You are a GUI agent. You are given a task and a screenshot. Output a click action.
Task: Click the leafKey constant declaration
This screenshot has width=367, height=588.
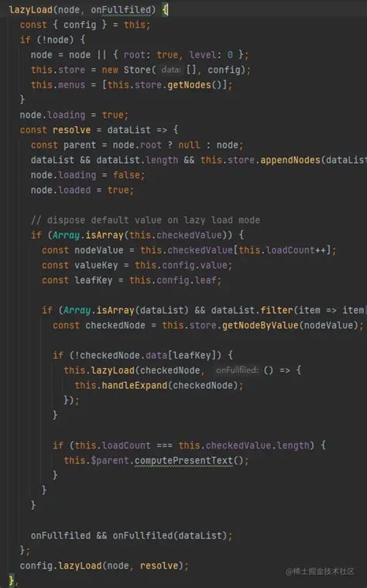(x=94, y=280)
